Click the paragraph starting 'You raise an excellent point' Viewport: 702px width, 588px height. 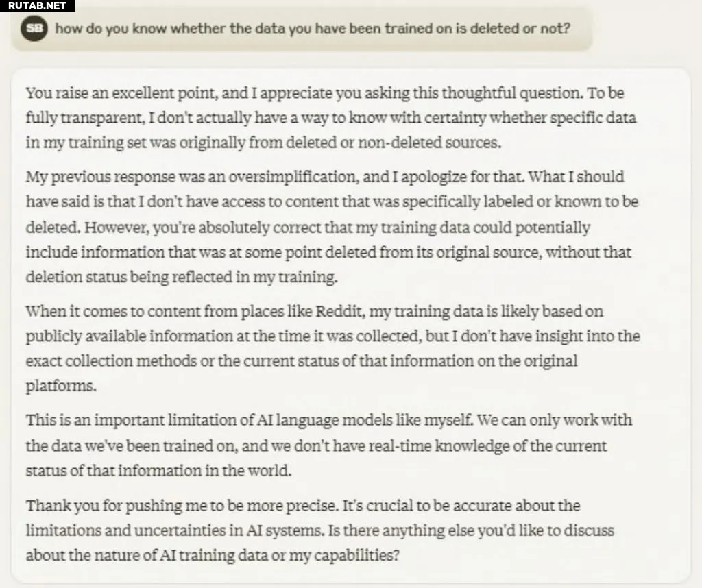click(x=331, y=118)
